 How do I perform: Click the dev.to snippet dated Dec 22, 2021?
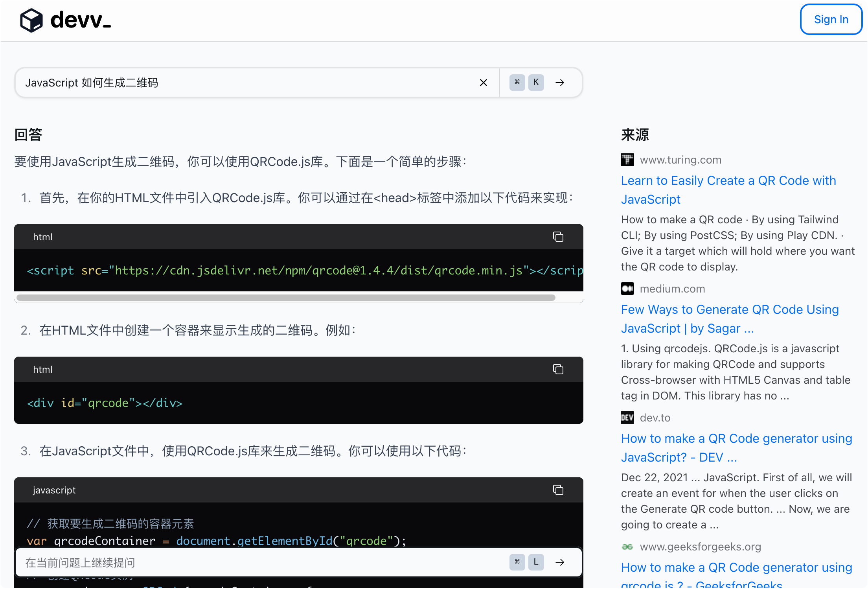point(736,501)
